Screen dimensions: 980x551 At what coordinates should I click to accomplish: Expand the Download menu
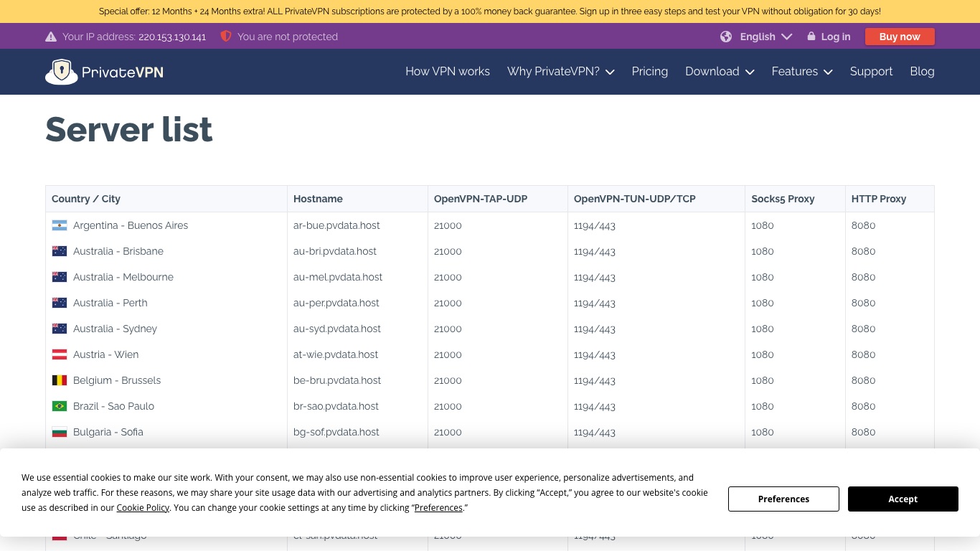[720, 72]
